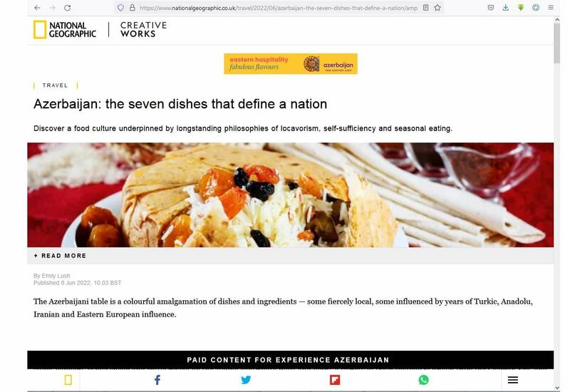Expand the READ MORE image caption

[60, 256]
